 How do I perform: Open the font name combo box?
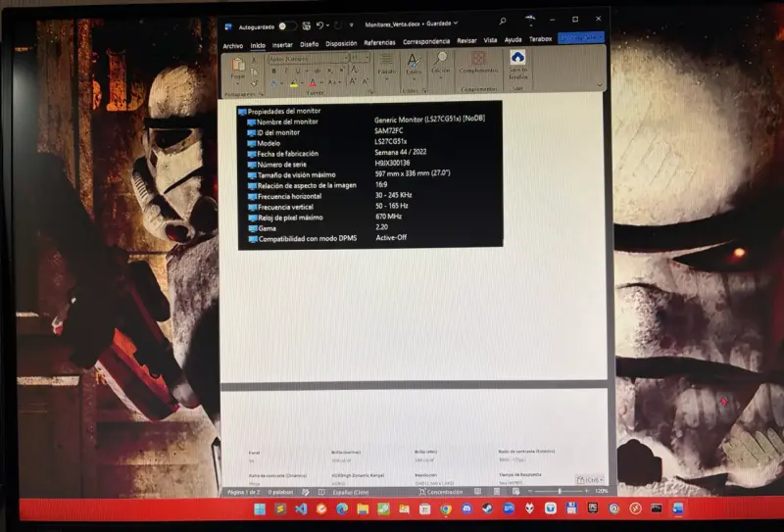coord(309,59)
